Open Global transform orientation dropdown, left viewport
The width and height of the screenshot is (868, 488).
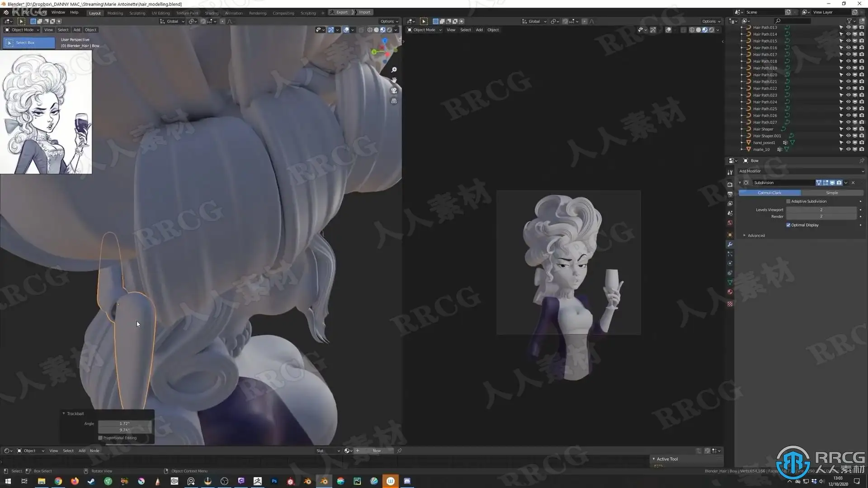point(172,21)
